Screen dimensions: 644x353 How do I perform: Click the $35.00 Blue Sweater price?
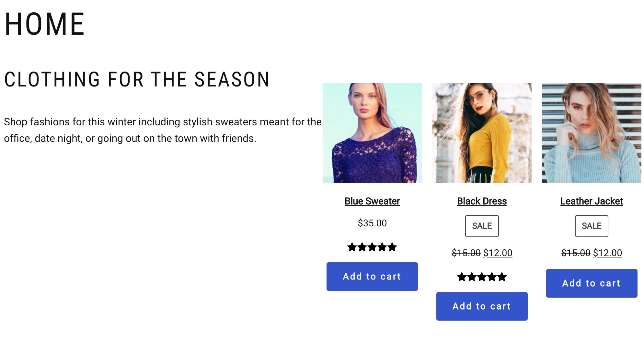[372, 223]
